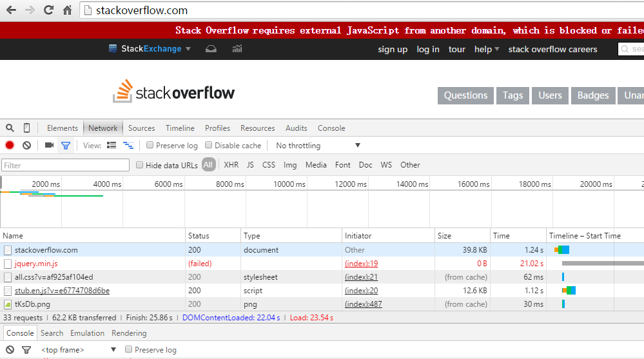Click the log in link
The image size is (644, 359).
tap(428, 49)
